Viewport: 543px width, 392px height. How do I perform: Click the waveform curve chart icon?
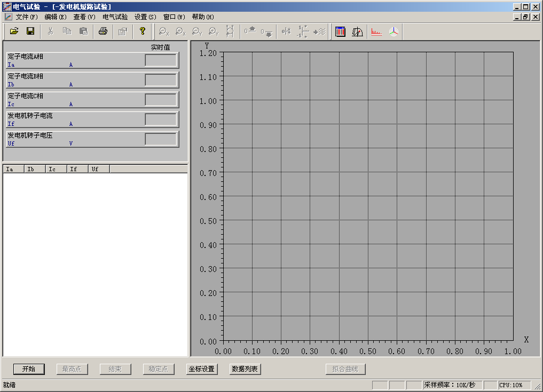coord(357,31)
